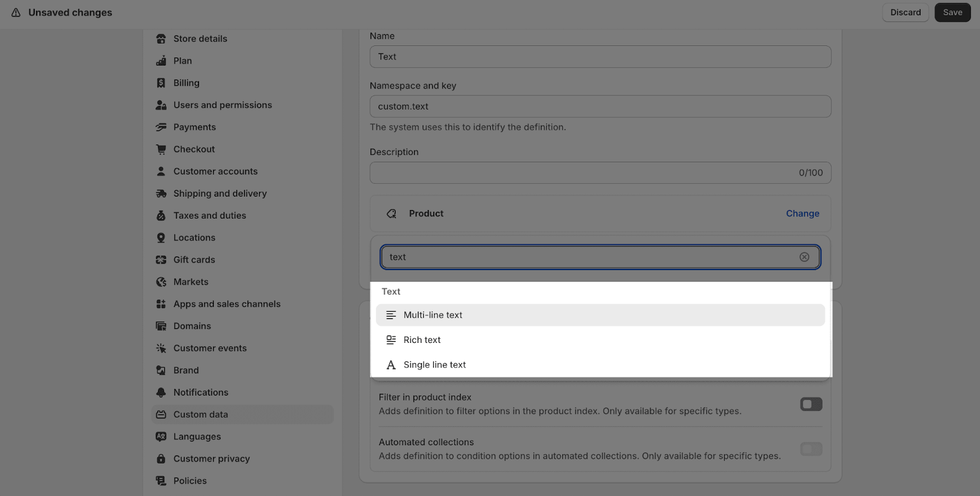
Task: Click the Customer events icon
Action: pos(161,348)
